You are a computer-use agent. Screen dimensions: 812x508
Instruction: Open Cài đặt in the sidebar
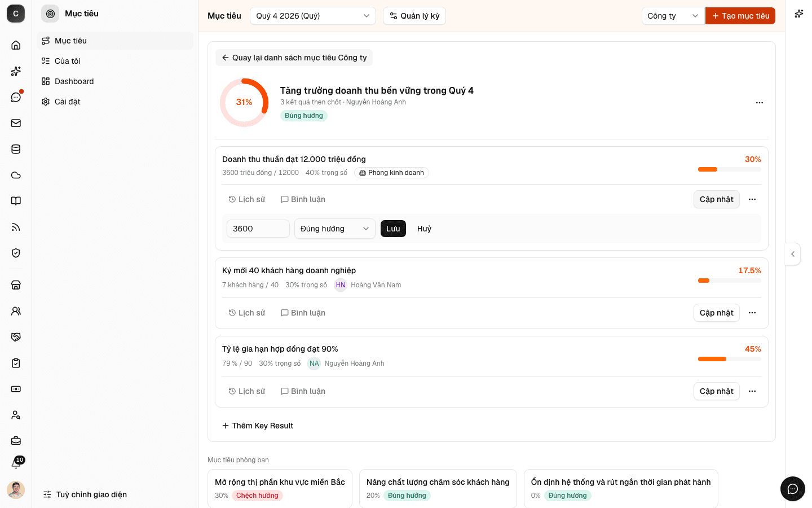(x=115, y=102)
